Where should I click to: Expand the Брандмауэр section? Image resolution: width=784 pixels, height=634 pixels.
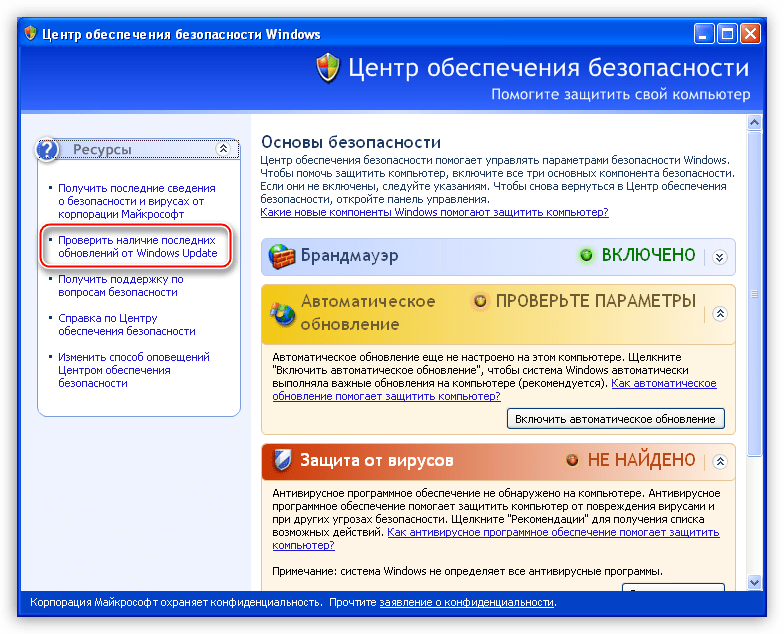click(x=720, y=257)
